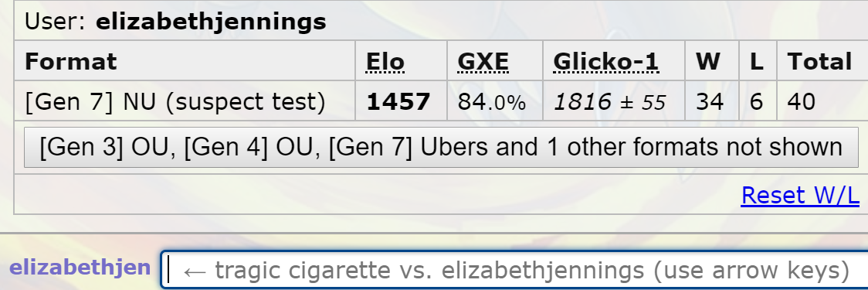Select the Elo column header
Viewport: 868px width, 290px height.
[x=385, y=62]
